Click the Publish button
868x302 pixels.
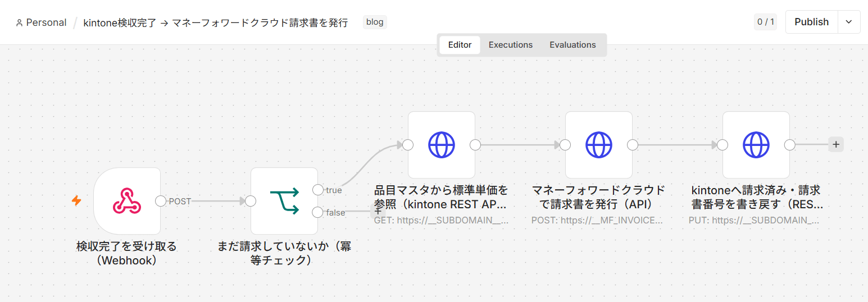click(811, 22)
